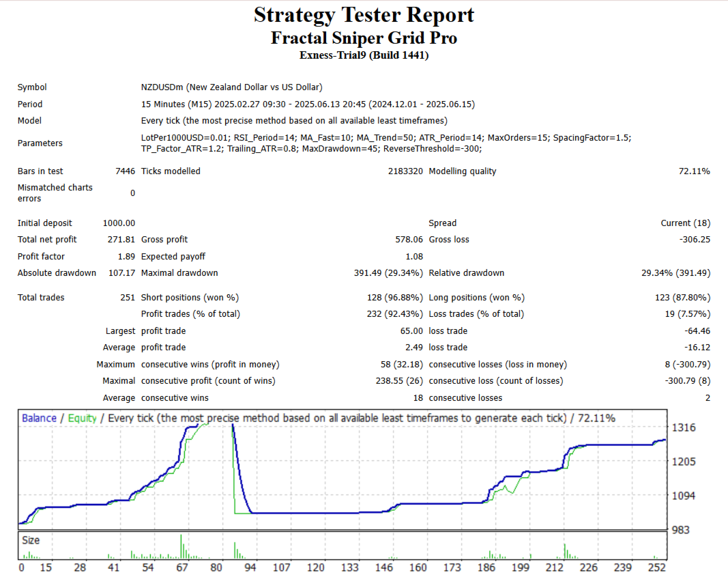Select the 'LotPer1000USD=0.01' parameters line
The image size is (728, 577).
[385, 138]
